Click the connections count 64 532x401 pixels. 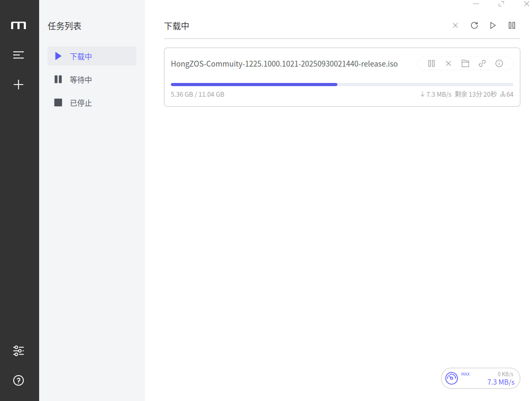(507, 94)
